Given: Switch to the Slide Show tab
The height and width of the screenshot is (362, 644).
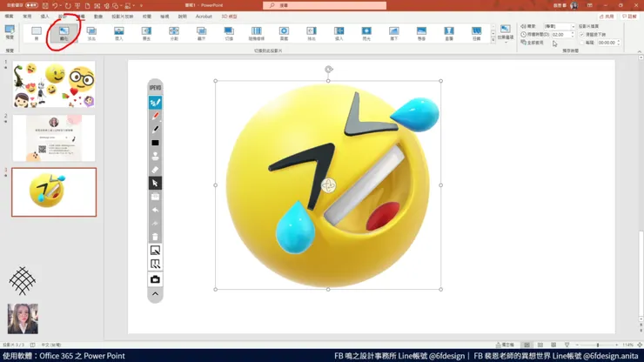Looking at the screenshot, I should coord(123,17).
